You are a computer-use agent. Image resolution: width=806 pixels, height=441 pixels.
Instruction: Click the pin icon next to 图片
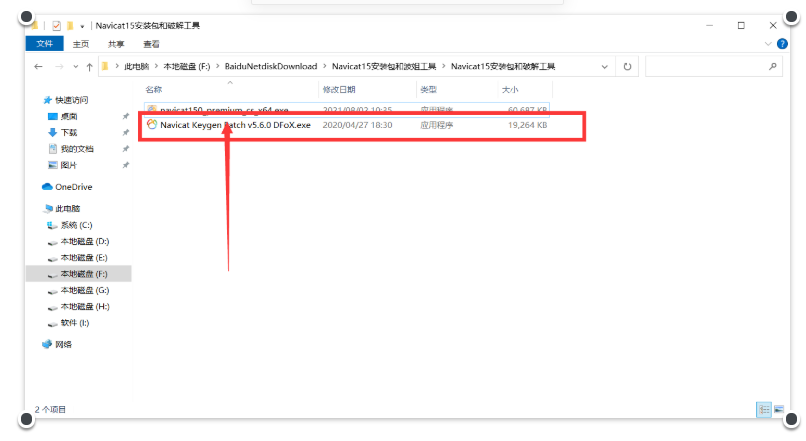[x=125, y=165]
